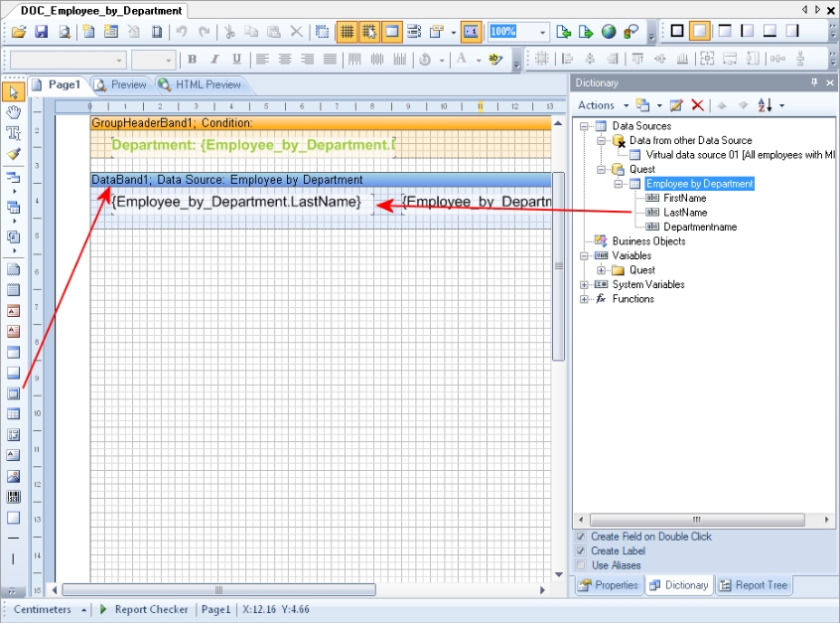This screenshot has width=840, height=623.
Task: Toggle Create Field on Double Click checkbox
Action: (x=581, y=537)
